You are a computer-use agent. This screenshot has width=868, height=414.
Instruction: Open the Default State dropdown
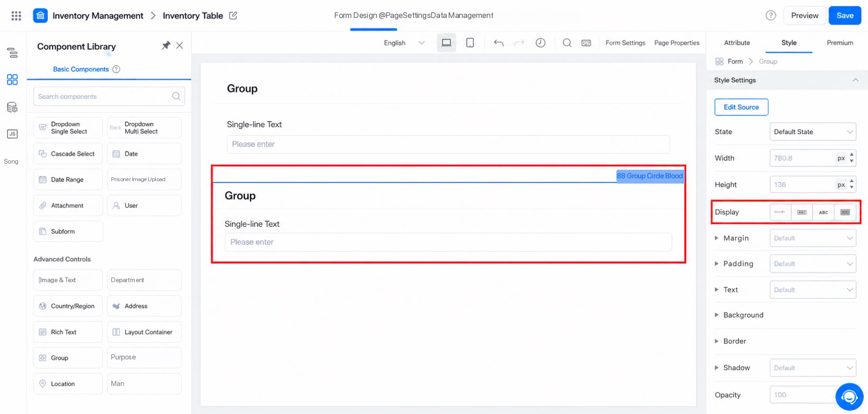[x=812, y=132]
